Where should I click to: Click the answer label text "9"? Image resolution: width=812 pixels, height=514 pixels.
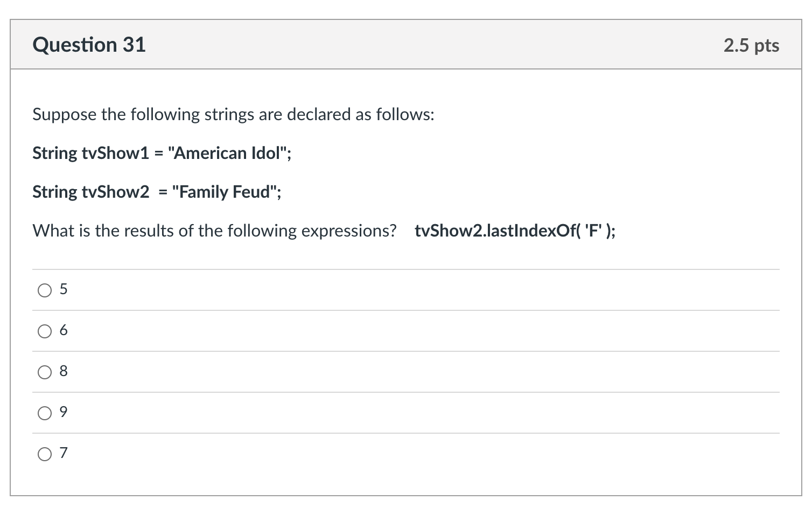64,413
